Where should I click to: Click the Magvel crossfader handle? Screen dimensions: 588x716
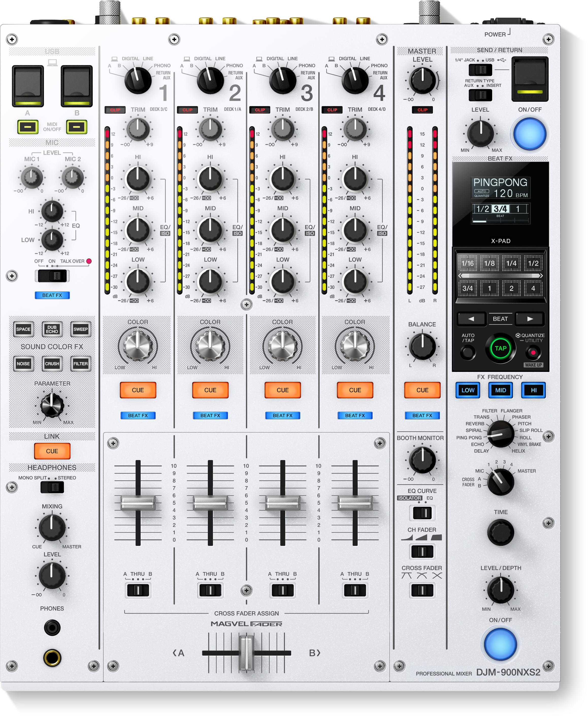coord(246,653)
